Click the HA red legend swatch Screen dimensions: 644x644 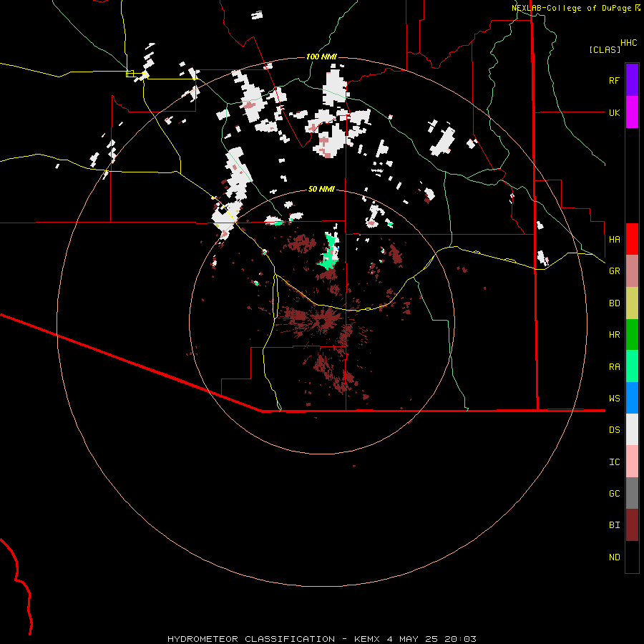pos(632,239)
